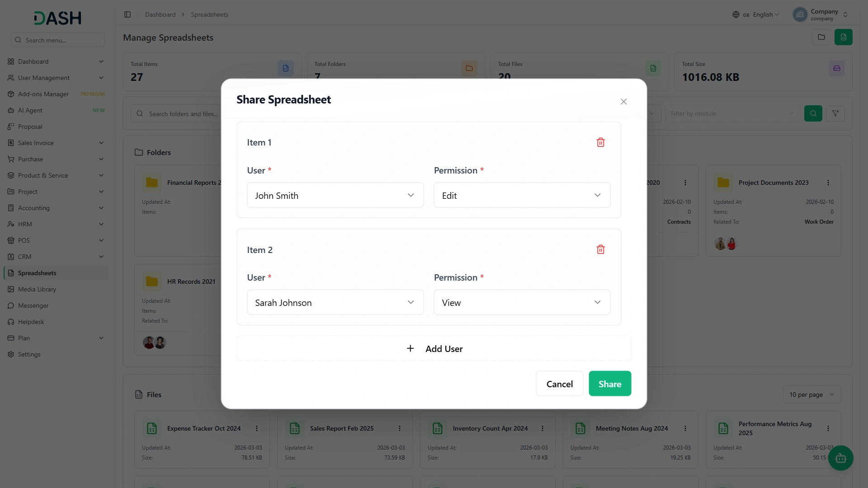
Task: Delete Item 2 with trash icon
Action: pyautogui.click(x=600, y=249)
